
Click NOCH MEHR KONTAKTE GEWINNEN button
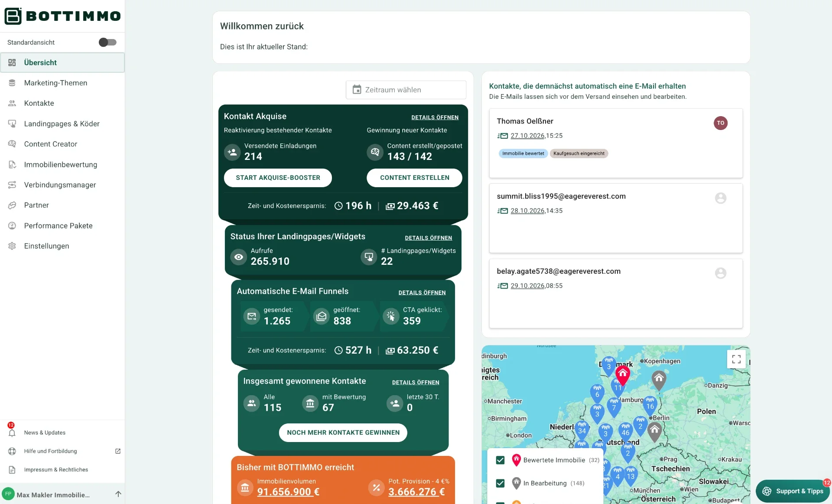343,432
